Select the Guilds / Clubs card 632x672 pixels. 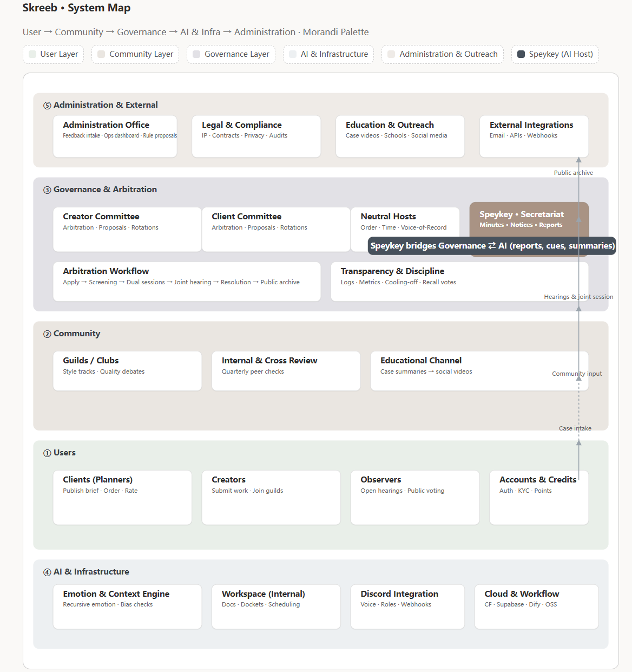(x=127, y=371)
